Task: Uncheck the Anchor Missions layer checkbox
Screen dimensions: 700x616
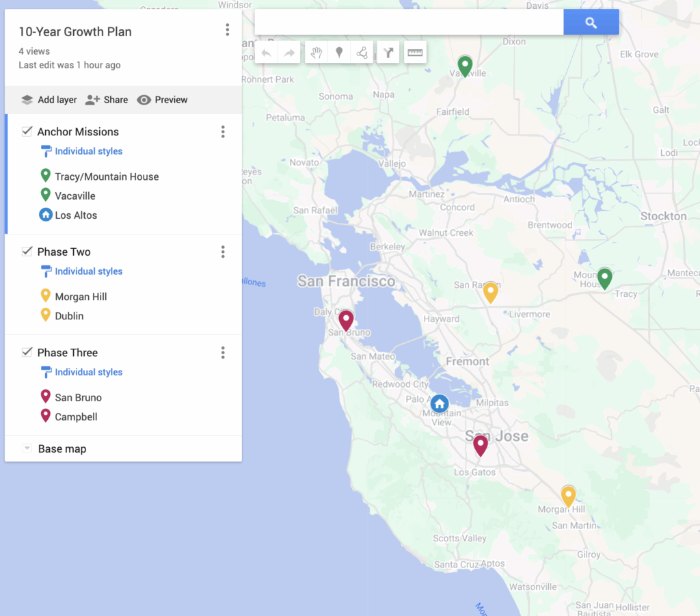Action: click(27, 131)
